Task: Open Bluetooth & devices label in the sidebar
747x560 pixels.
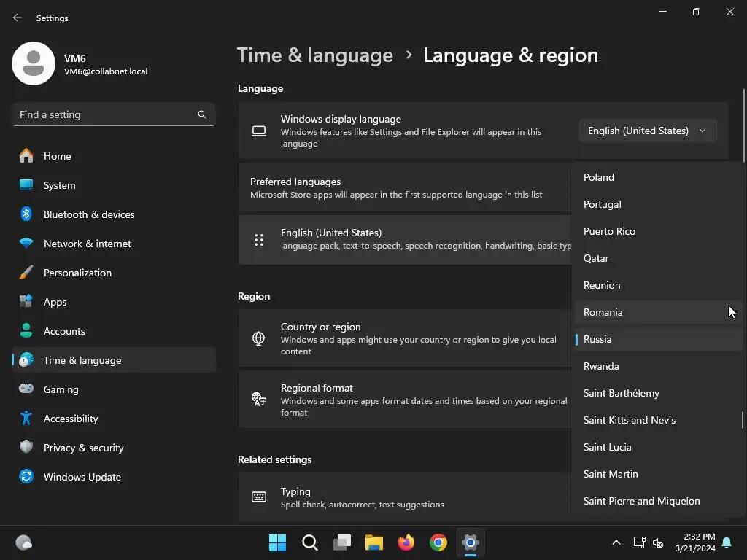Action: click(89, 215)
